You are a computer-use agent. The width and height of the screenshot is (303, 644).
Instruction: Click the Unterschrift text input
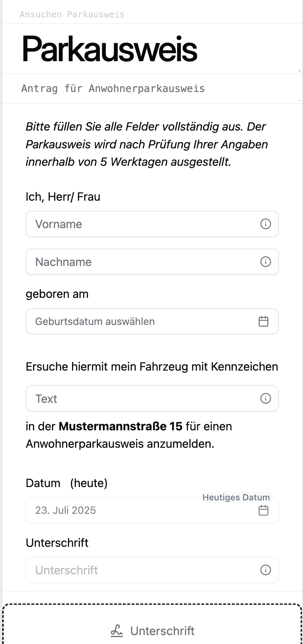click(x=141, y=570)
